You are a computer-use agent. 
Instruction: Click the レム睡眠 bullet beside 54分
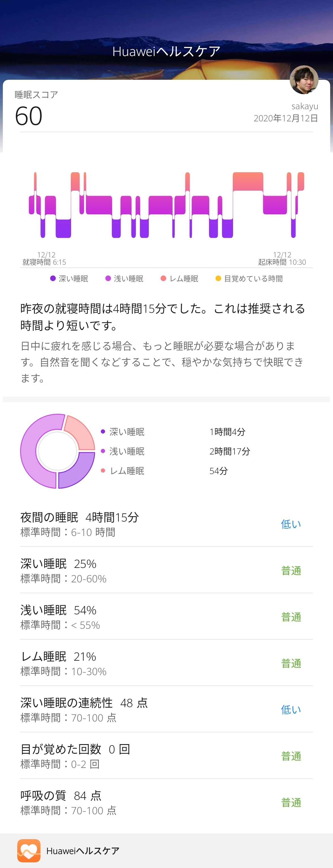(103, 470)
